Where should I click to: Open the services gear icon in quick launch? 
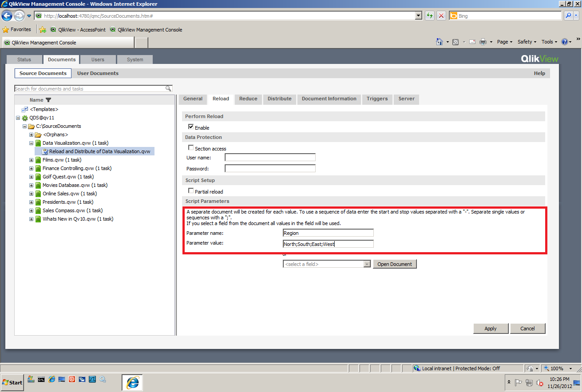tap(103, 380)
